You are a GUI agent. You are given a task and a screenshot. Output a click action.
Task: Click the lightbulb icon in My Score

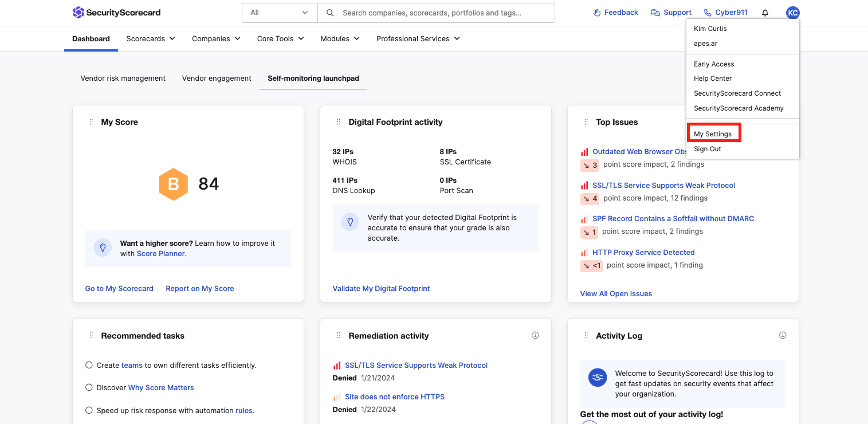103,248
